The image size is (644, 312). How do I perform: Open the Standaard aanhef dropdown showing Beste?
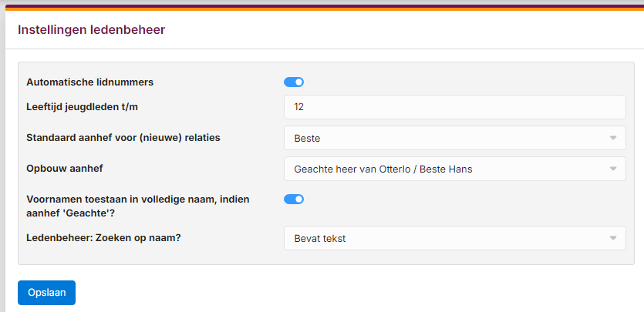tap(455, 138)
